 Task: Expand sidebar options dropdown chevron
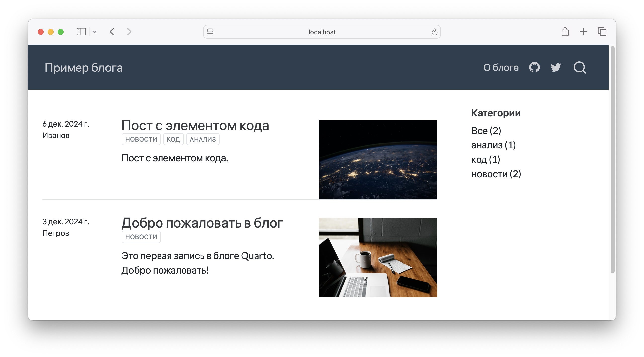click(x=95, y=32)
